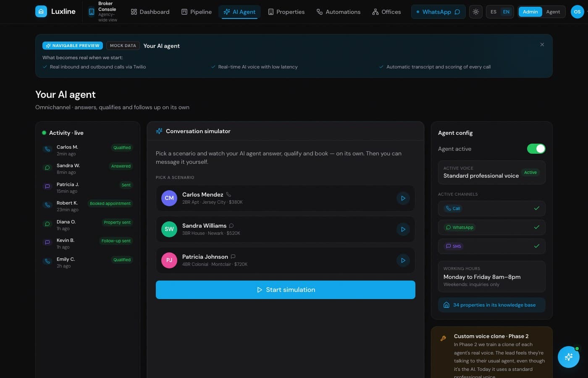Click the Answered badge for Sandra W.
This screenshot has width=588, height=378.
click(x=121, y=166)
